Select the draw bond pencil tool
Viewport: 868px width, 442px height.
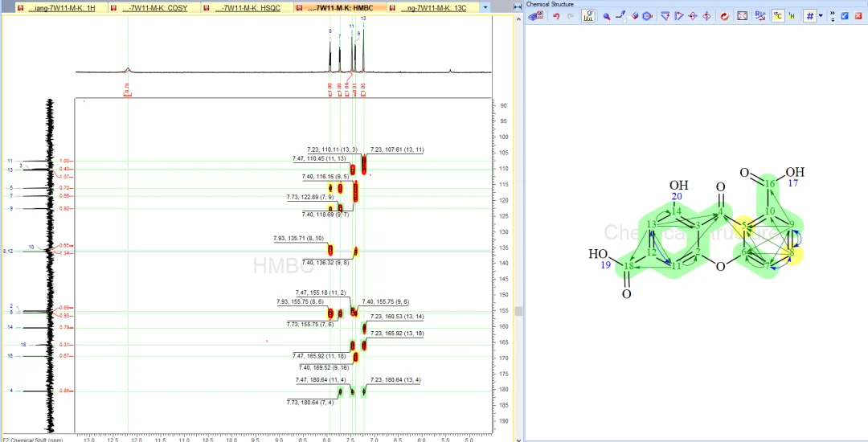pyautogui.click(x=621, y=16)
